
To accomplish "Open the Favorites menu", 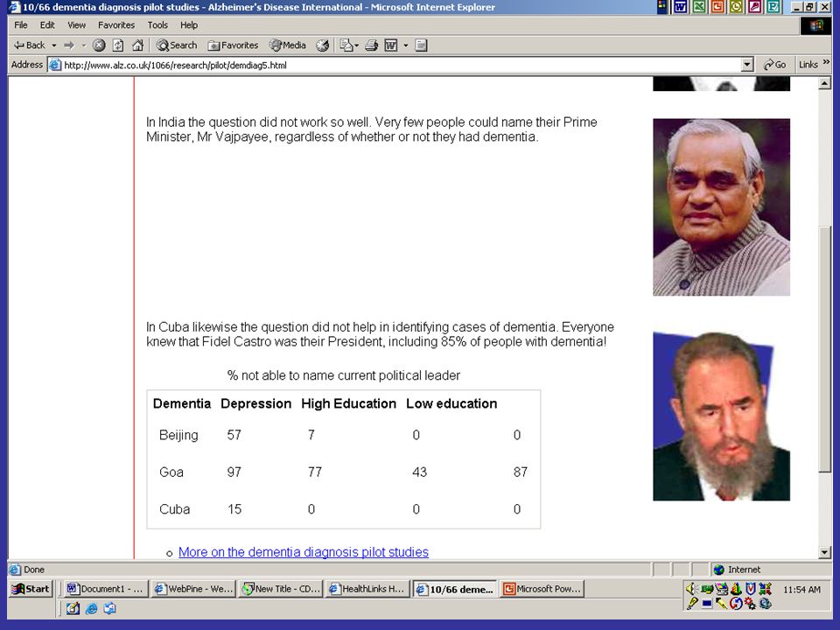I will 116,25.
